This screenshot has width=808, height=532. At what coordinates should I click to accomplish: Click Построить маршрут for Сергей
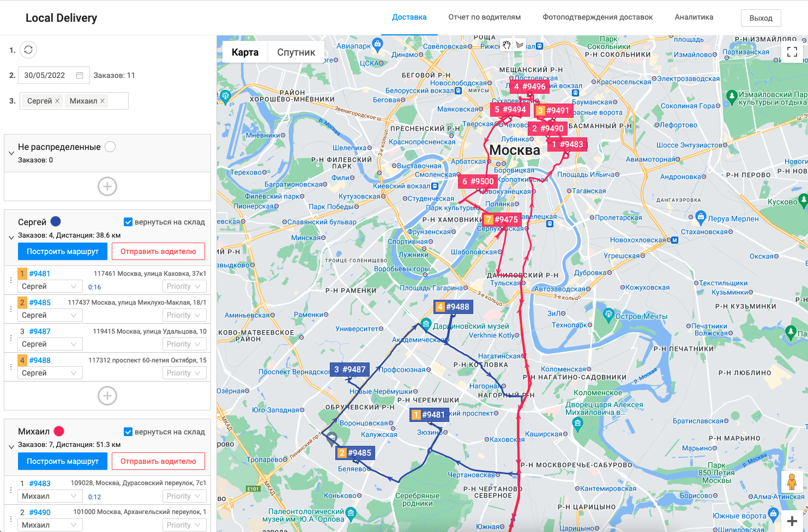pos(63,251)
